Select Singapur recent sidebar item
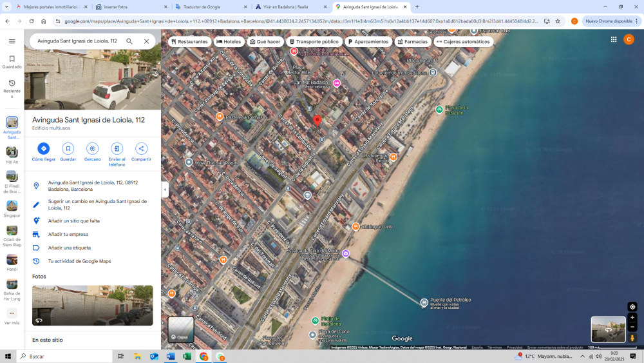 (12, 209)
